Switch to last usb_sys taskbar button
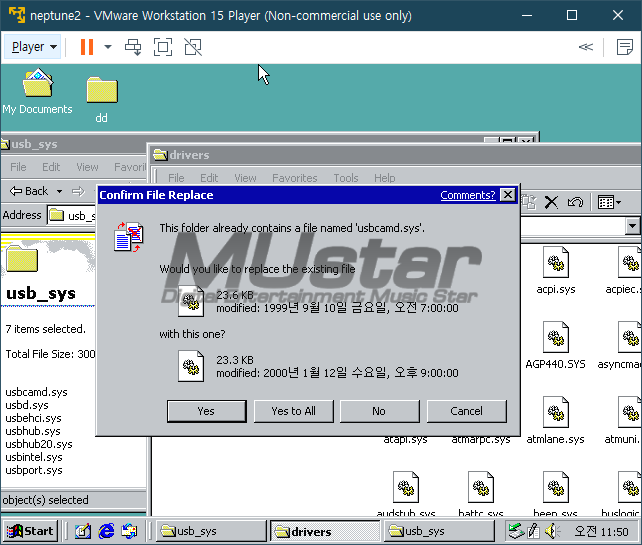642x545 pixels. click(x=439, y=531)
